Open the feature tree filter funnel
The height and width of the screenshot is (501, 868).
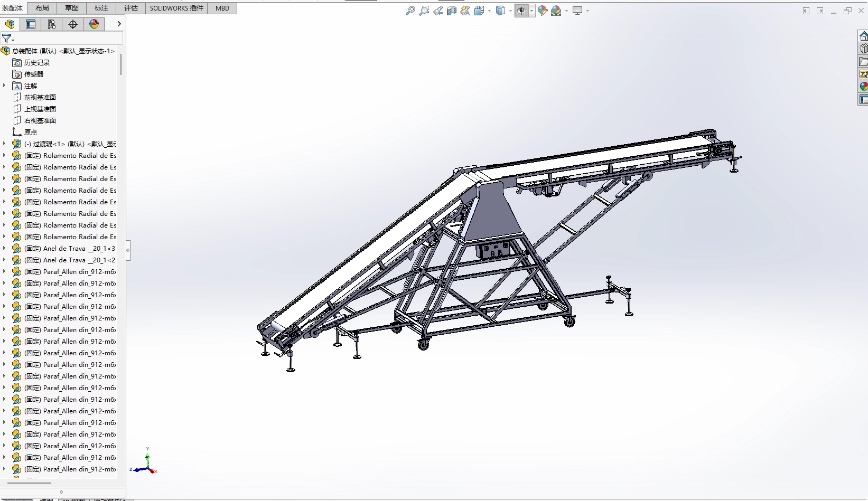7,39
